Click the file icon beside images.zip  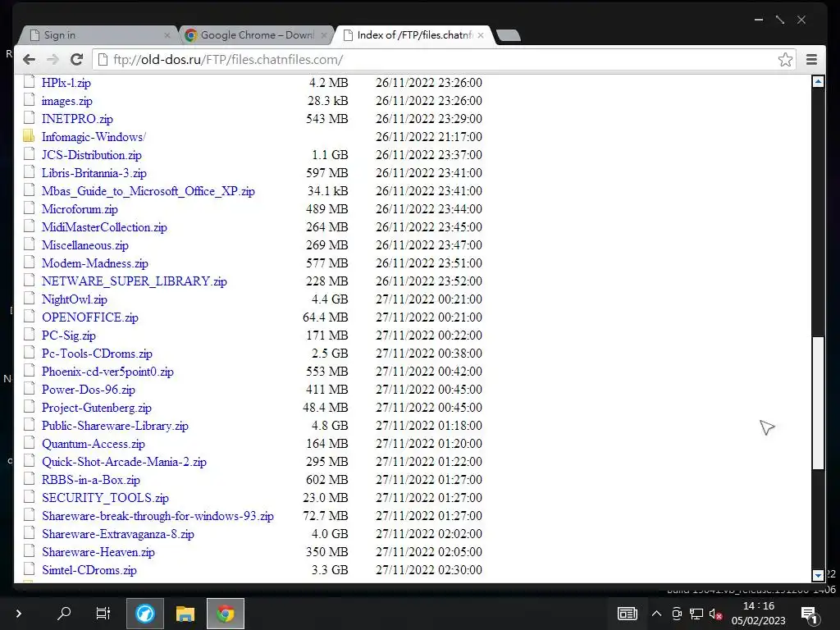coord(29,100)
